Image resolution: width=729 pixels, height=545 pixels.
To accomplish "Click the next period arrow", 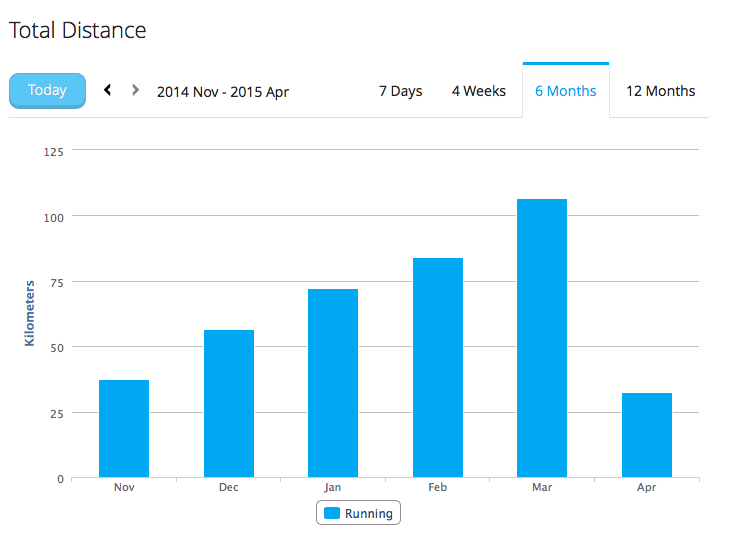I will 135,90.
